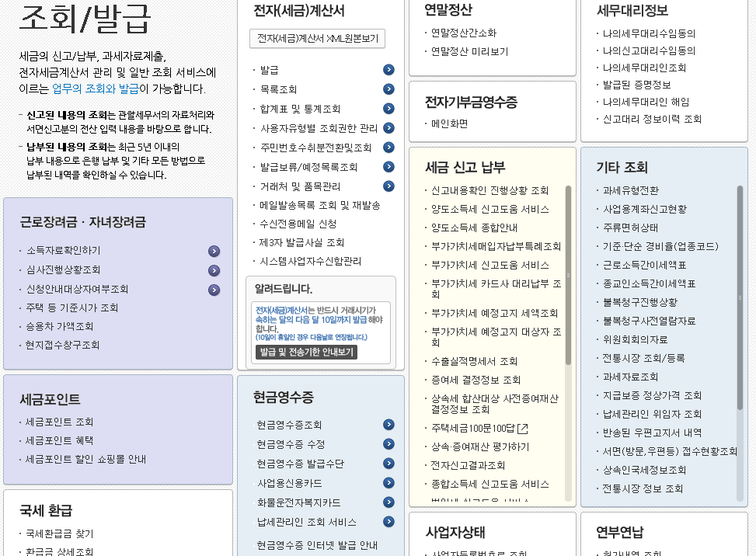Screen dimensions: 756x556
Task: Select 기준·단순 경비율(업종코드)
Action: tap(660, 247)
